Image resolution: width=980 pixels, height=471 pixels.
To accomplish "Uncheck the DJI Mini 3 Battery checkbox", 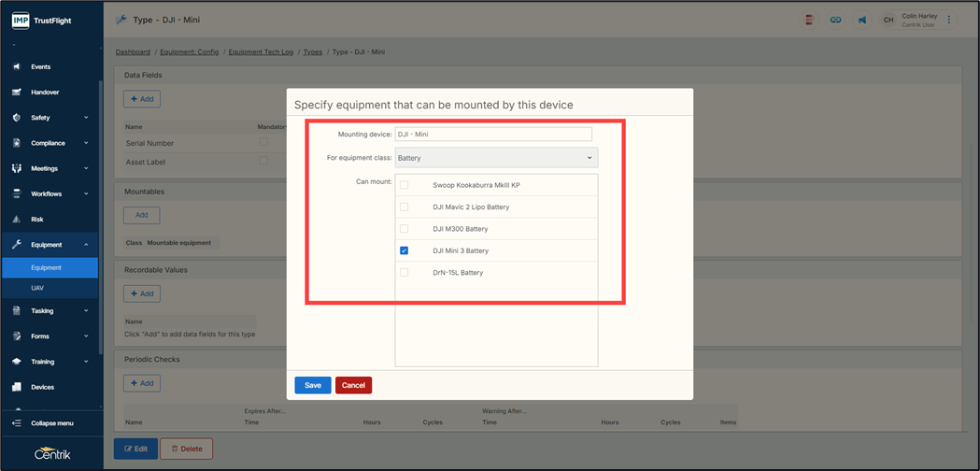I will click(404, 250).
